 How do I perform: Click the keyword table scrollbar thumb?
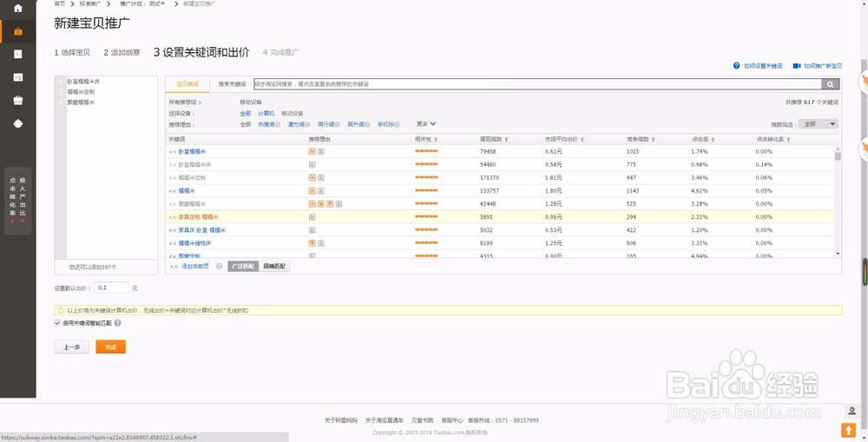point(838,157)
